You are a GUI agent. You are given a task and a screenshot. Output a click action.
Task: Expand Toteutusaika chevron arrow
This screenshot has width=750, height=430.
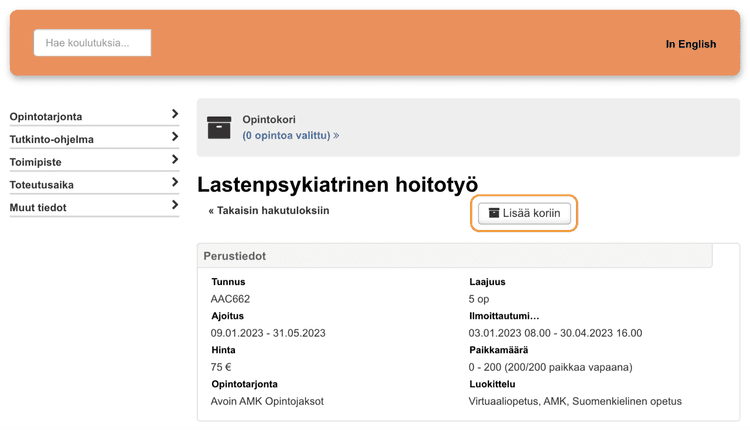click(x=175, y=182)
